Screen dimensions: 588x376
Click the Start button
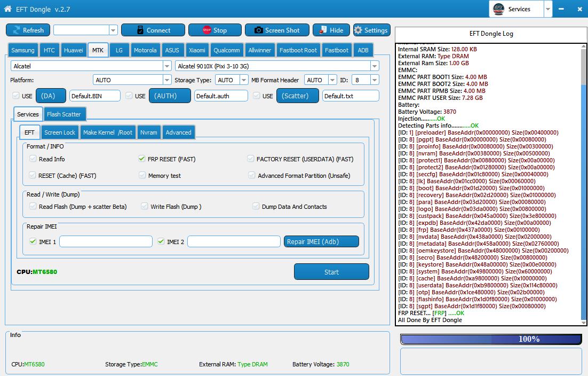click(x=331, y=272)
